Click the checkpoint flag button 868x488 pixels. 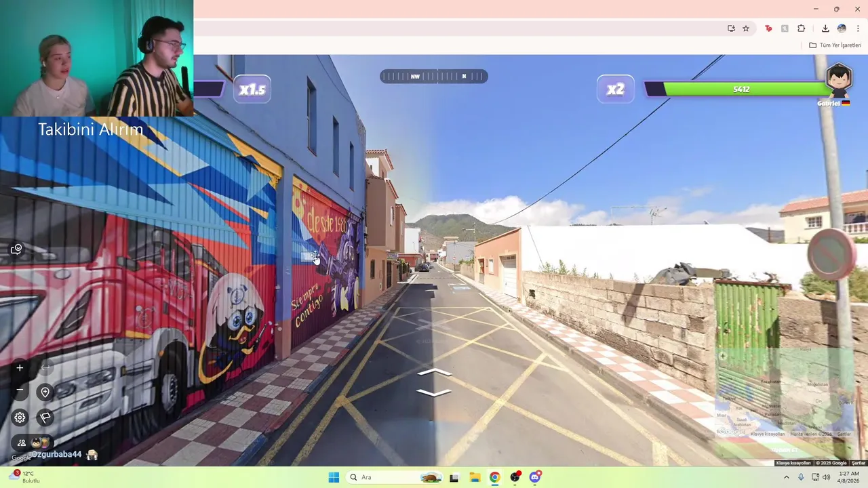(x=45, y=418)
